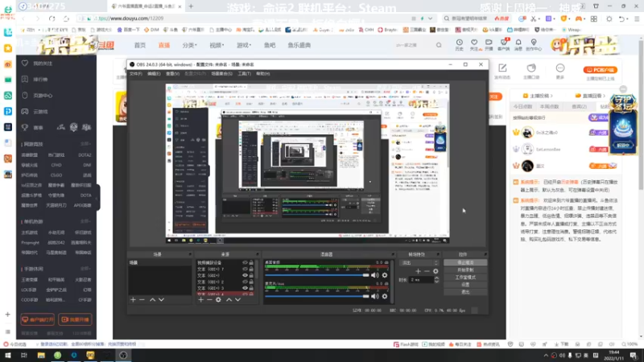Open transition properties gear icon
Screen dimensions: 644x362
click(436, 271)
